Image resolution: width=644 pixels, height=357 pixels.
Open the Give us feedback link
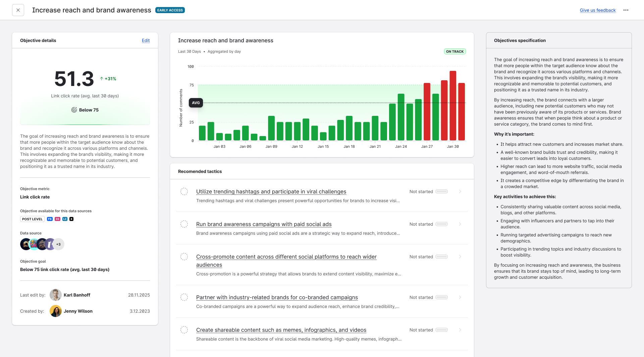[597, 10]
